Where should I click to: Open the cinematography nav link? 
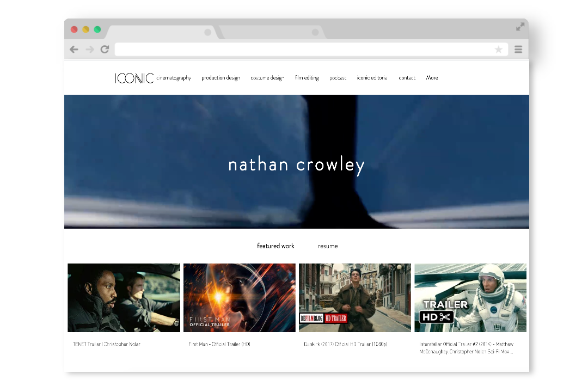coord(174,78)
